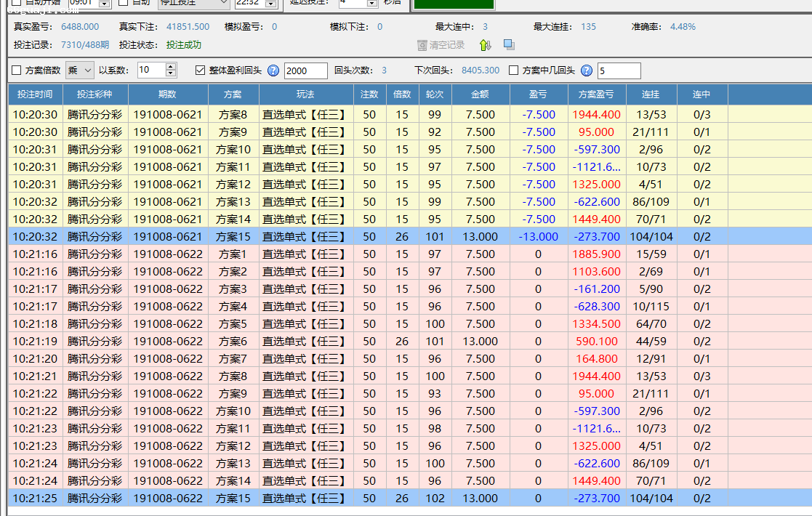This screenshot has width=812, height=516.
Task: Click the 44/59 连挂 cell
Action: 651,342
